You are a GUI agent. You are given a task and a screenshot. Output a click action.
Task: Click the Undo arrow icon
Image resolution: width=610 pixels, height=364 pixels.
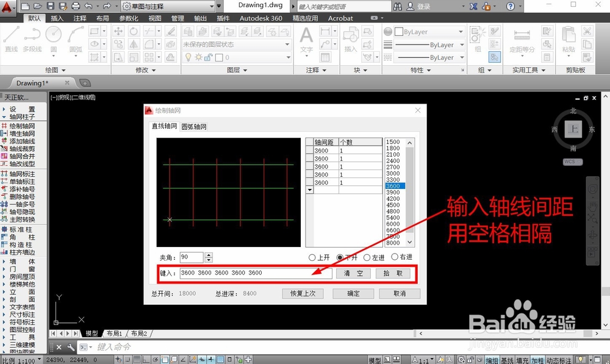pyautogui.click(x=88, y=6)
